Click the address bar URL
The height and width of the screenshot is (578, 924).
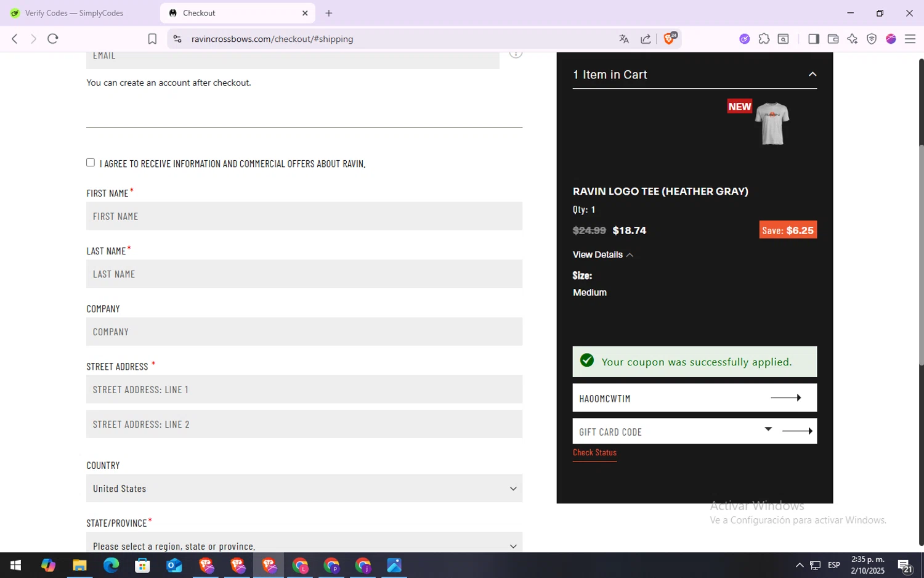click(272, 39)
